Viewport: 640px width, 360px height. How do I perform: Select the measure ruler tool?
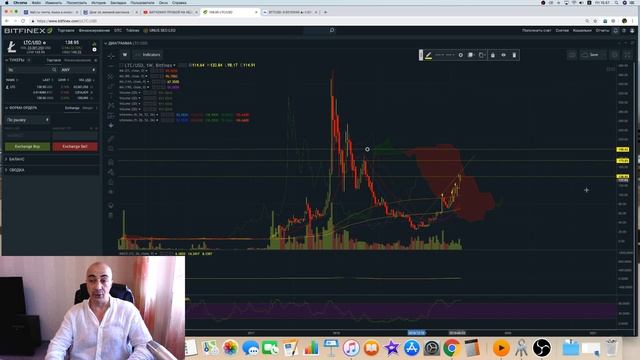111,139
